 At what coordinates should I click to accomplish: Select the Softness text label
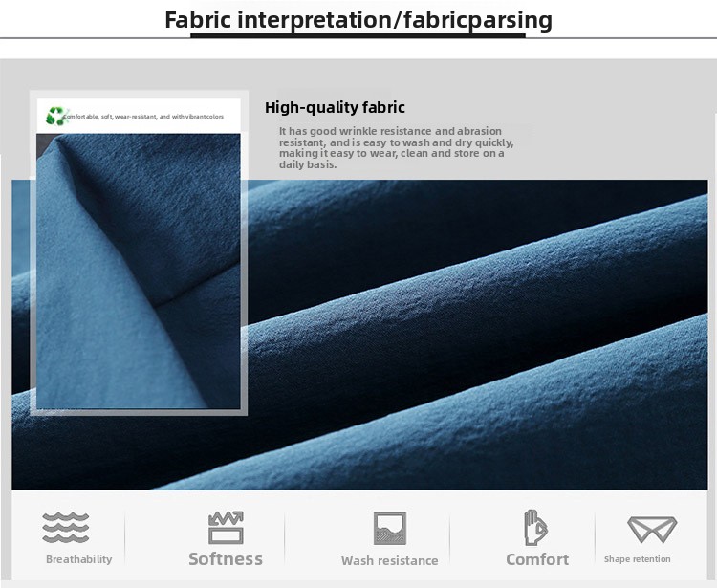click(x=226, y=559)
